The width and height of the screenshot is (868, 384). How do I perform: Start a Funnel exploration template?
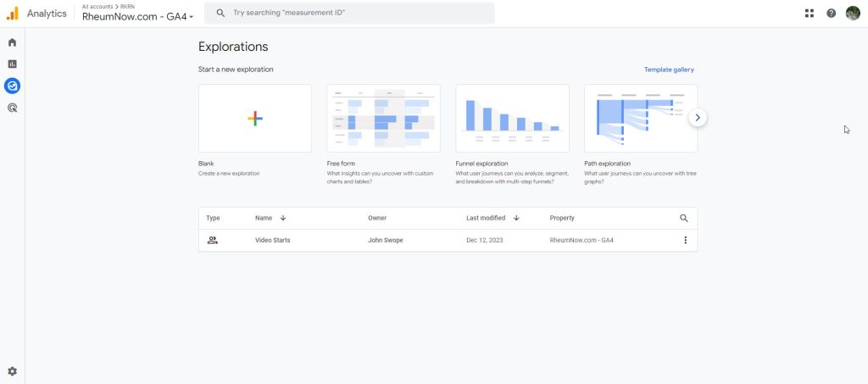512,119
